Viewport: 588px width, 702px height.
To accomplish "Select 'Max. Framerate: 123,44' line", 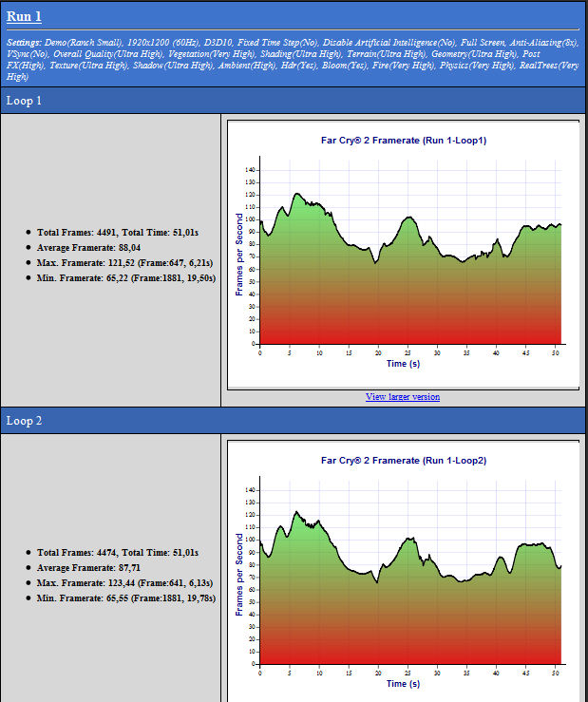I will coord(125,583).
